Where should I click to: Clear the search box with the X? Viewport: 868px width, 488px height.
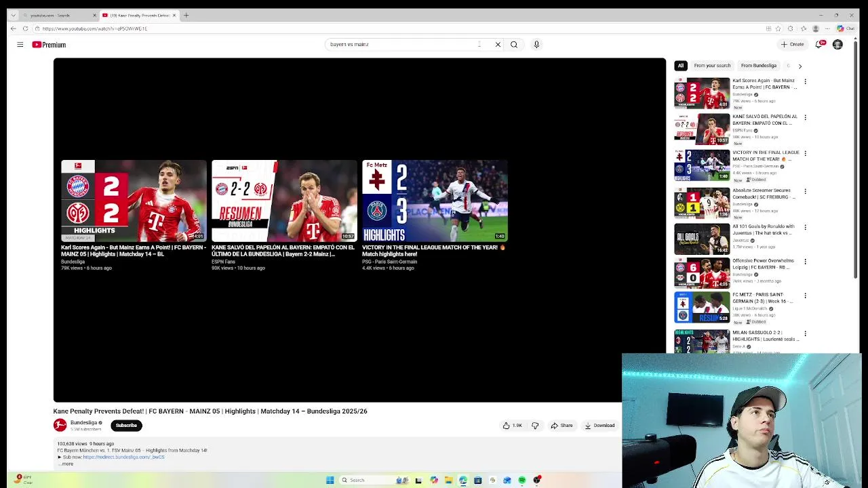[498, 45]
